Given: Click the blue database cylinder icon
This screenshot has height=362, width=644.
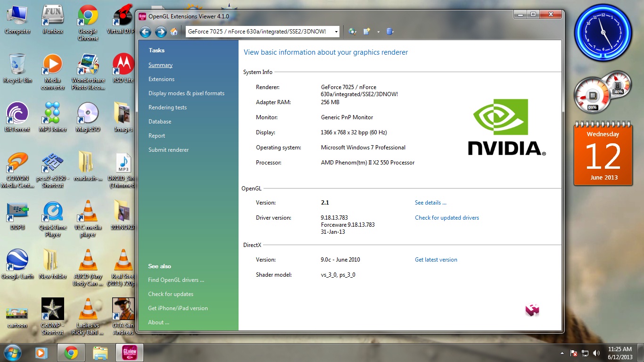Looking at the screenshot, I should [x=389, y=32].
